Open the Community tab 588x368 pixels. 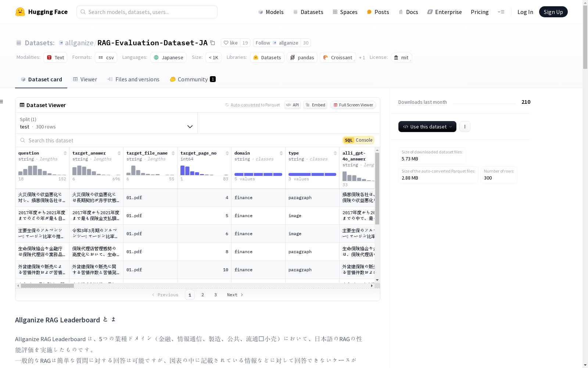pyautogui.click(x=193, y=79)
